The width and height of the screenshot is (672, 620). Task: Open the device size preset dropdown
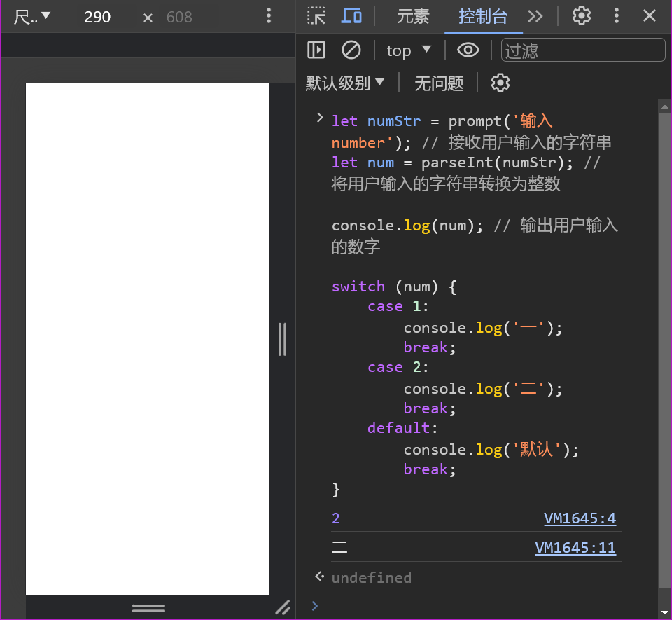(x=32, y=17)
